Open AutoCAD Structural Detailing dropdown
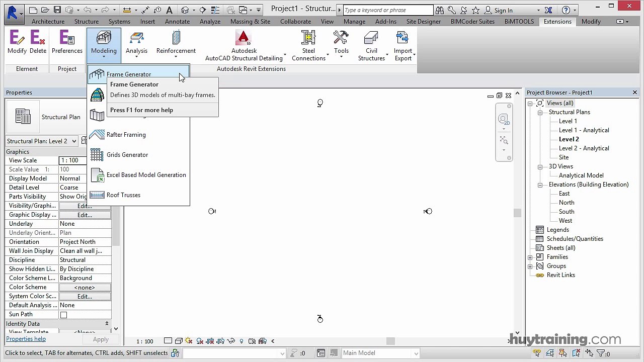 point(244,45)
